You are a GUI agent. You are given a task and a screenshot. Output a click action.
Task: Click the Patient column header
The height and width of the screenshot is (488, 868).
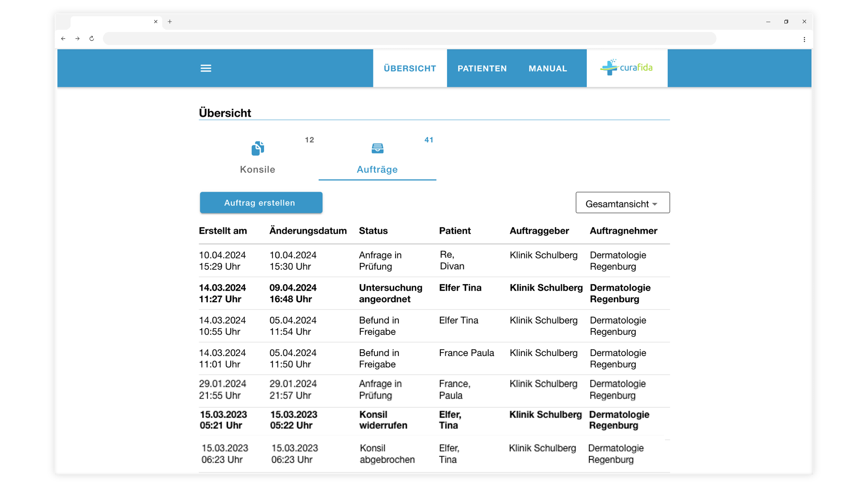coord(455,231)
